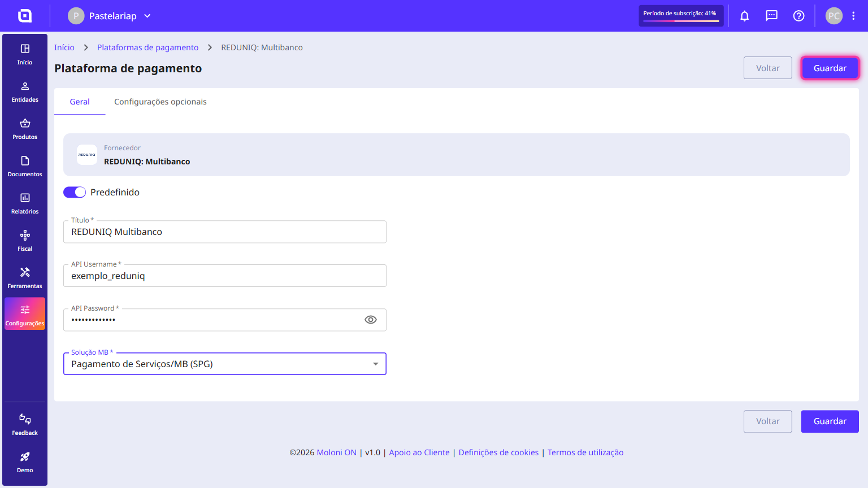This screenshot has width=868, height=488.
Task: Click the Moloni logo in top bar
Action: click(25, 16)
